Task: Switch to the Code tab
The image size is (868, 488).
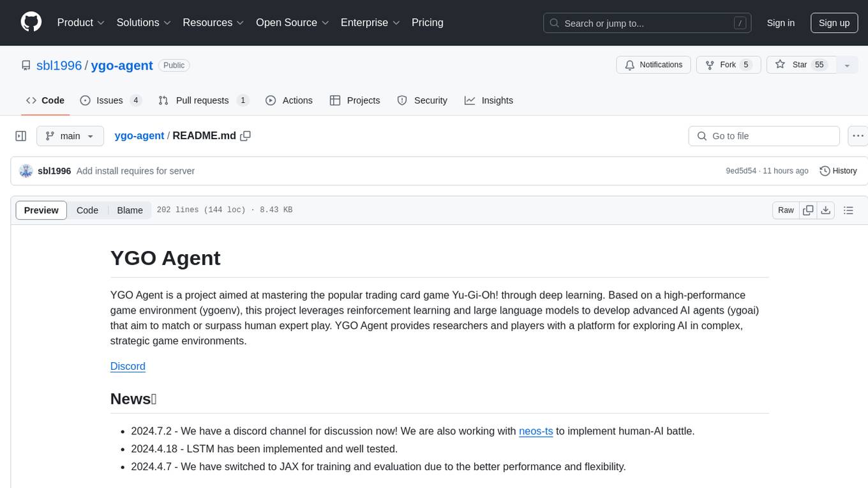Action: tap(45, 100)
